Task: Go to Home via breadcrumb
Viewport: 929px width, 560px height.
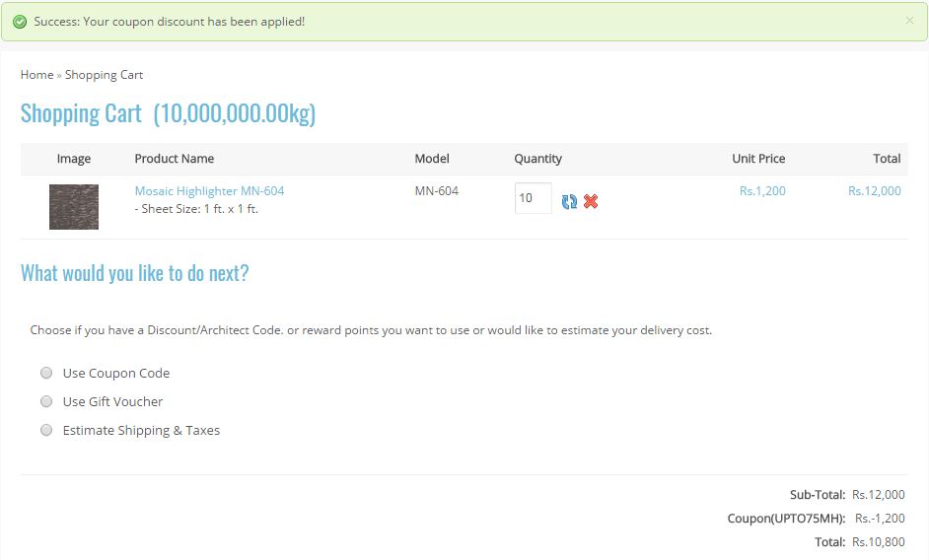Action: coord(36,75)
